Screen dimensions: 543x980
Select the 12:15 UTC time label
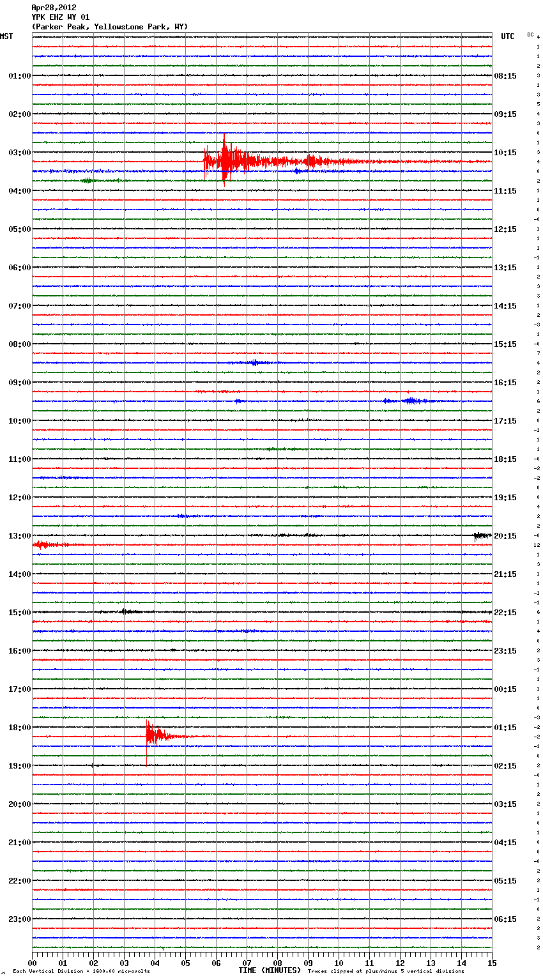pyautogui.click(x=505, y=229)
